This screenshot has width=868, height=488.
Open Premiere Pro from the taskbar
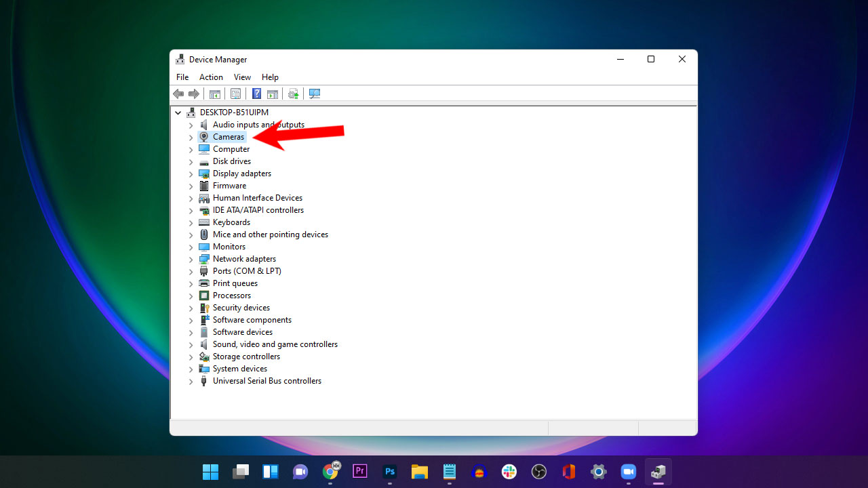pyautogui.click(x=359, y=470)
